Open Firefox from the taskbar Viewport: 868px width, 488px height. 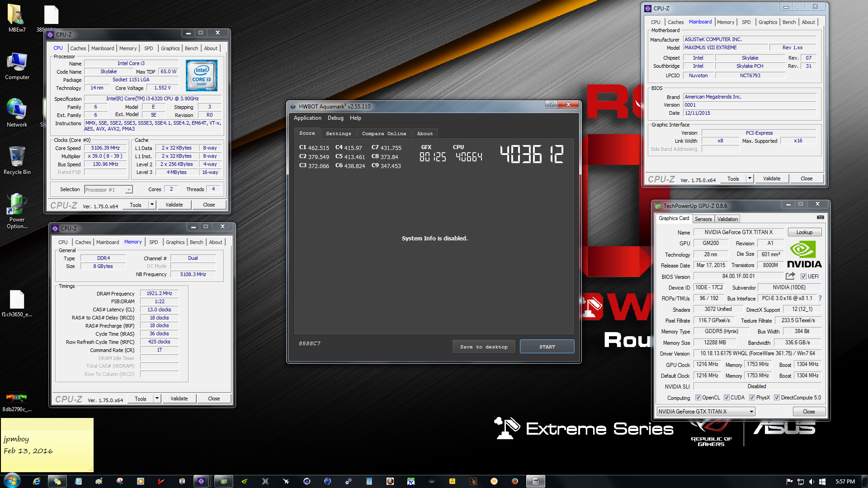[514, 481]
